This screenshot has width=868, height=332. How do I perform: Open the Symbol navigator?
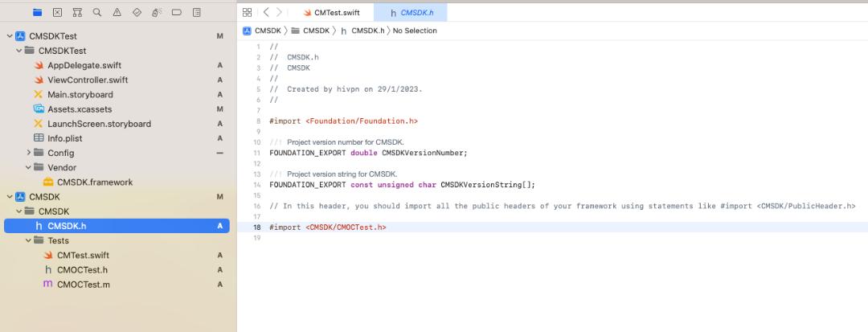pyautogui.click(x=77, y=12)
